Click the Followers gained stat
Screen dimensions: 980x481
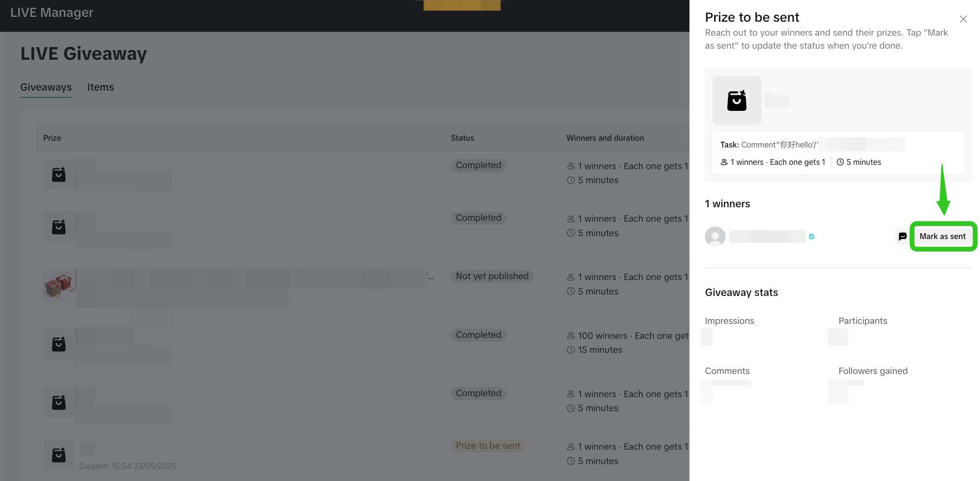(873, 371)
